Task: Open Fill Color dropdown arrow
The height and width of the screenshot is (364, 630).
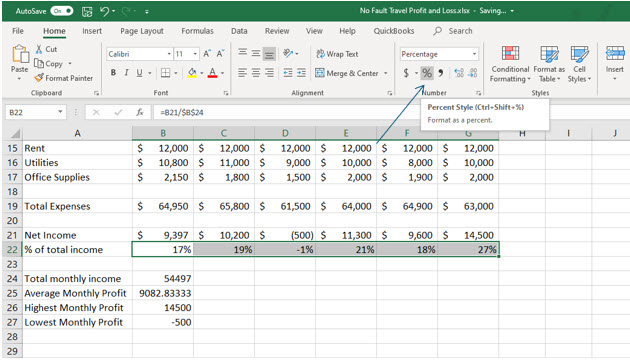Action: [202, 73]
